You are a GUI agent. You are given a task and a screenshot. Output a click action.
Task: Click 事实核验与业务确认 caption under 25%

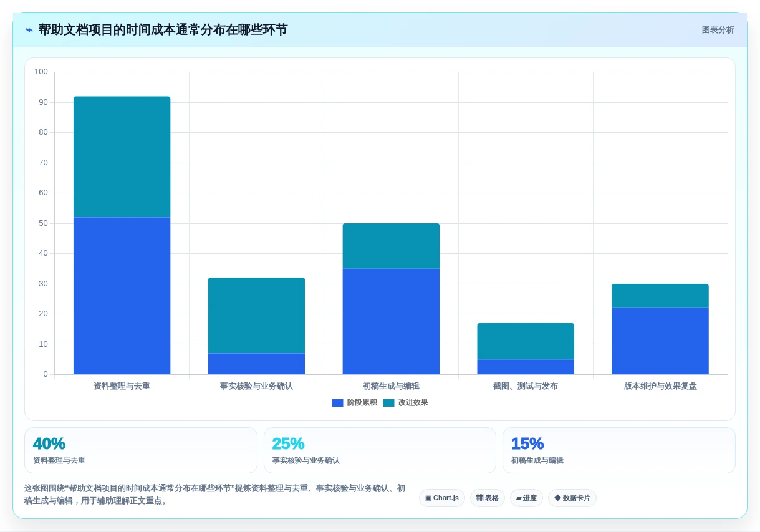click(x=306, y=460)
